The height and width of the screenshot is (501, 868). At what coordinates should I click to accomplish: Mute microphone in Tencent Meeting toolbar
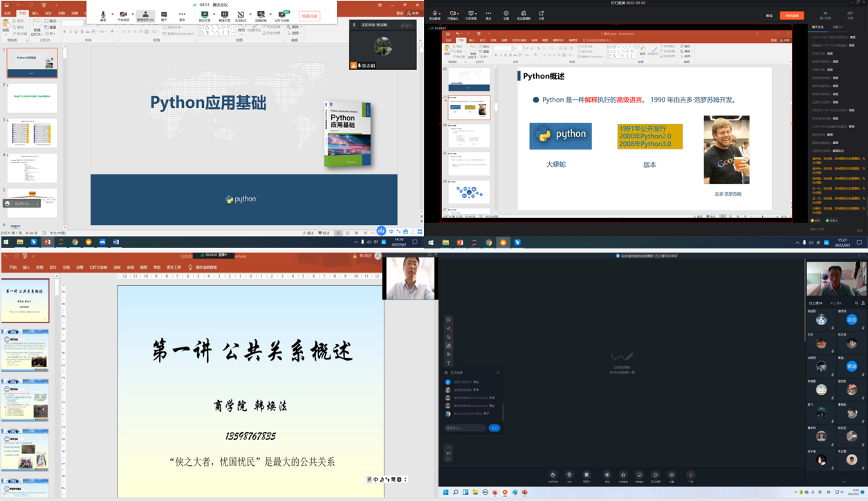103,15
